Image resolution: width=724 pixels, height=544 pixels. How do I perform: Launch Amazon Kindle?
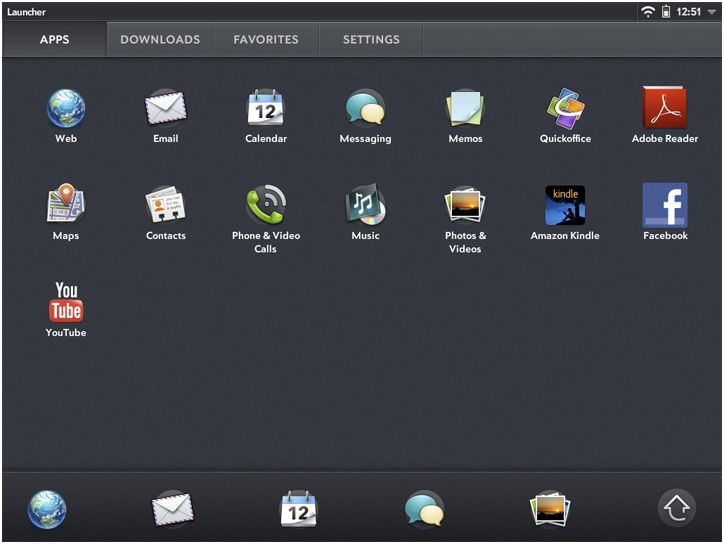pos(565,205)
